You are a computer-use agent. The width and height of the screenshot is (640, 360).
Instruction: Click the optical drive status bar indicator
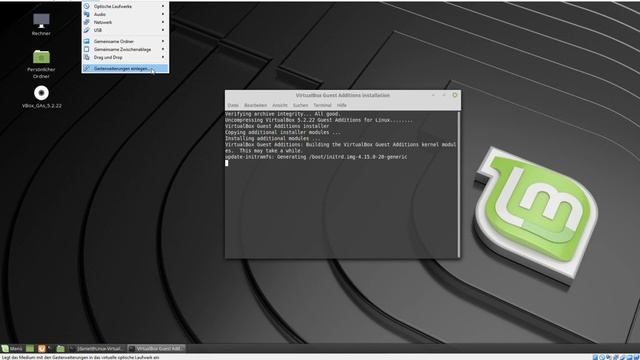(602, 357)
